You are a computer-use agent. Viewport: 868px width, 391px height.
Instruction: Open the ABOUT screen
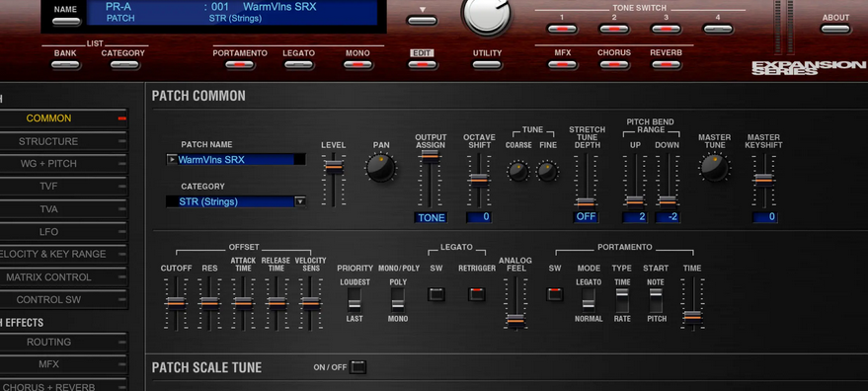point(835,29)
